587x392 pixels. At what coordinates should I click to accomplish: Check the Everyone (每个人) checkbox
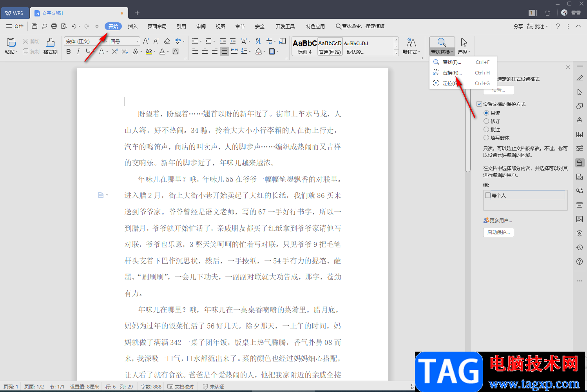pos(488,195)
